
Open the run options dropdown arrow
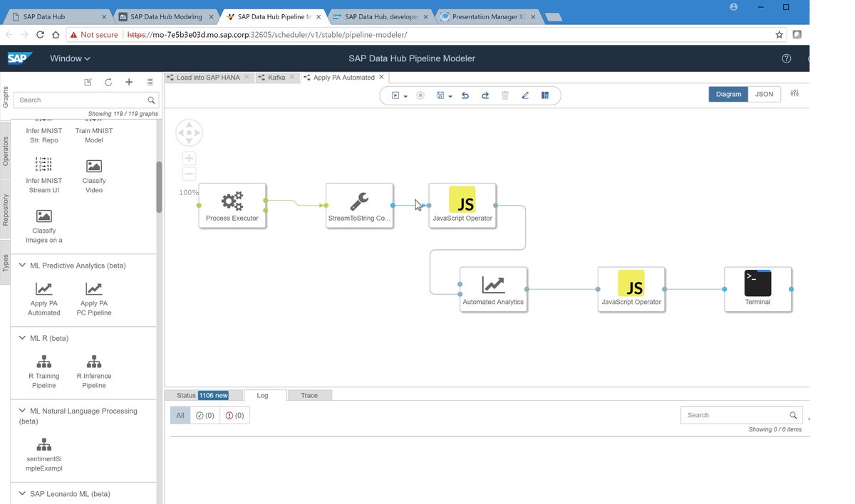click(405, 96)
